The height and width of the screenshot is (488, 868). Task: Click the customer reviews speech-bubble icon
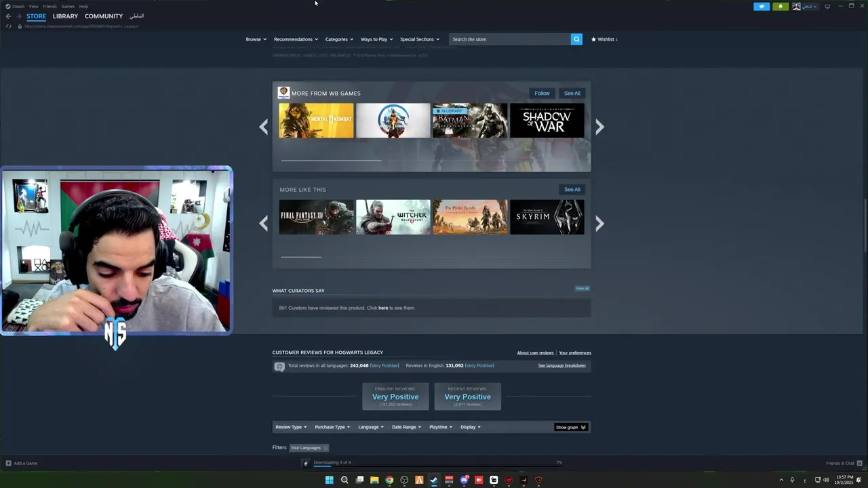pos(279,367)
